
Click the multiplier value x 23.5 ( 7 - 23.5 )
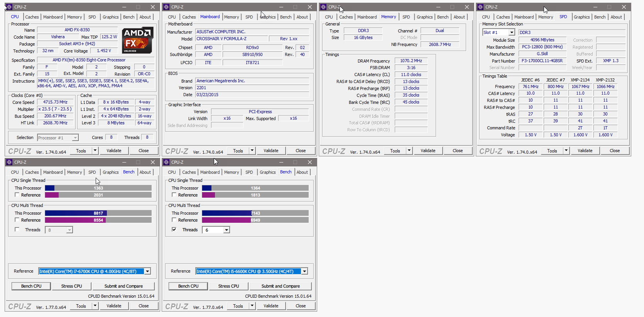click(x=55, y=109)
